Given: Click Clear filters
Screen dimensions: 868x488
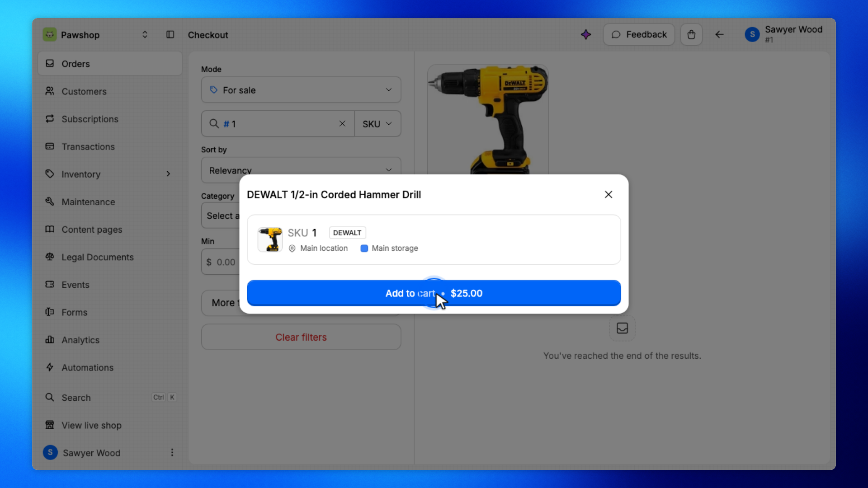Looking at the screenshot, I should tap(301, 337).
